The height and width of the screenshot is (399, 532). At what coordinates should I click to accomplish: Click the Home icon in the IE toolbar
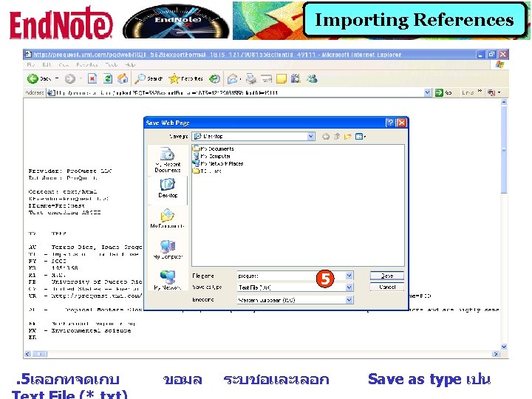(x=123, y=79)
